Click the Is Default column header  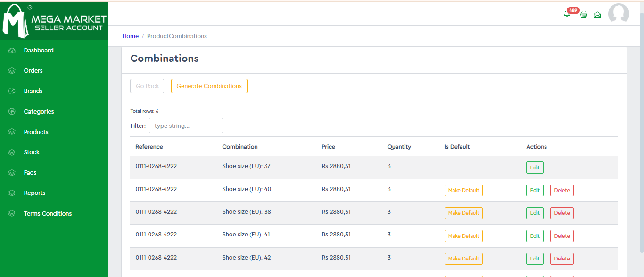point(457,147)
